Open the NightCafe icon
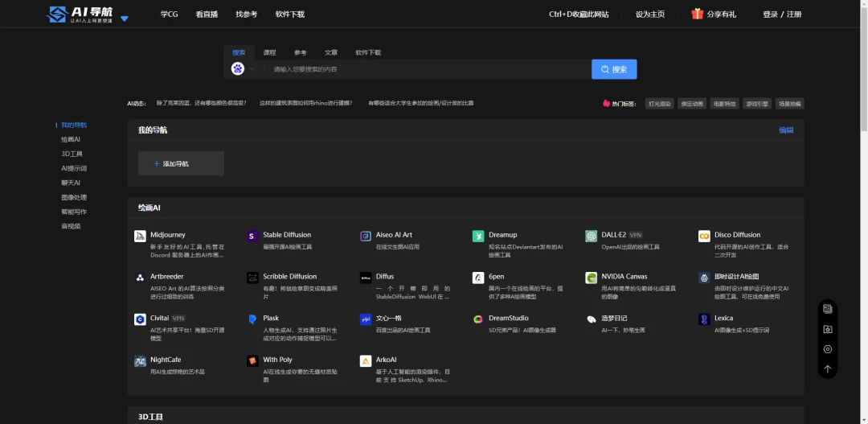The height and width of the screenshot is (424, 868). [x=140, y=361]
